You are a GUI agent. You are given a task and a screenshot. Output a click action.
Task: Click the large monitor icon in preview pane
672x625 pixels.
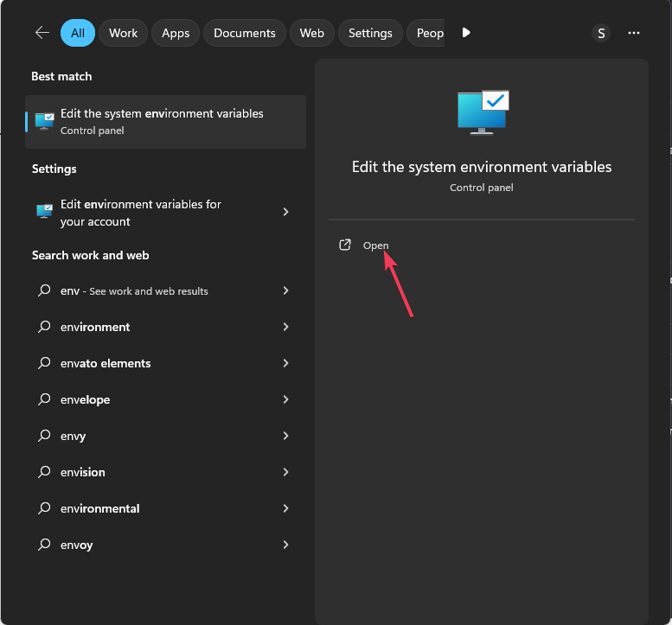(x=483, y=112)
